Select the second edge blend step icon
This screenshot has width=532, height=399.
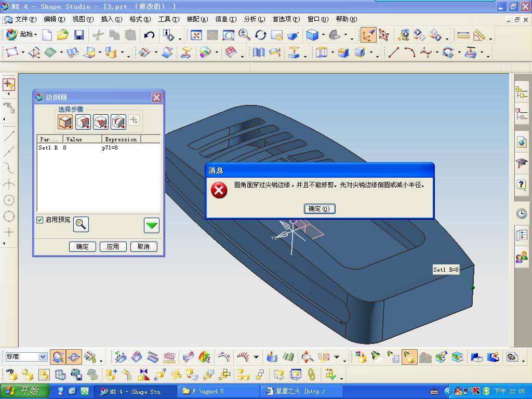click(83, 122)
